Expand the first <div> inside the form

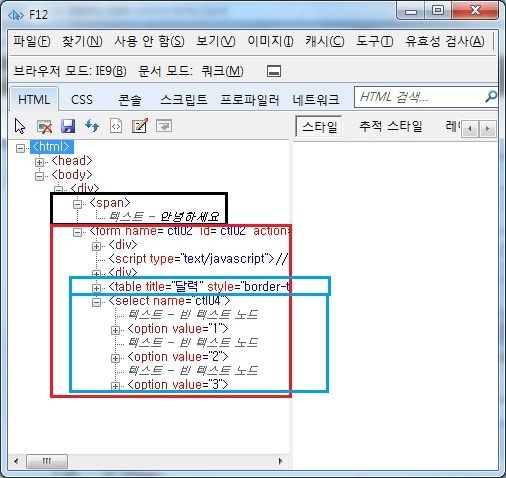tap(96, 246)
